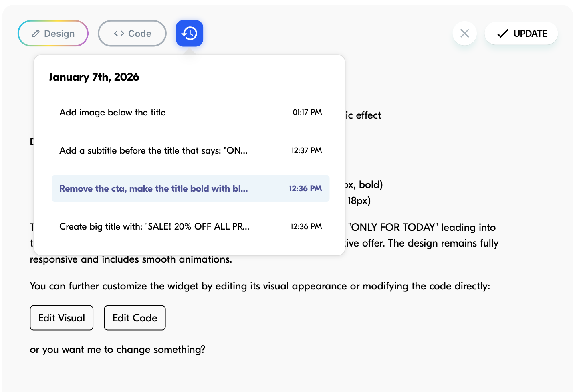Click the 01:17 PM timestamp
This screenshot has height=392, width=581.
point(307,113)
